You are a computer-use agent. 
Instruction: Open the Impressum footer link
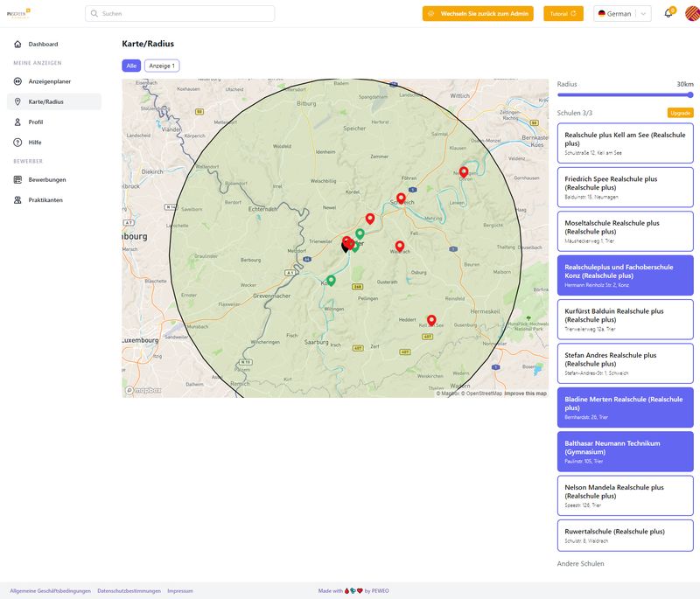(x=180, y=591)
